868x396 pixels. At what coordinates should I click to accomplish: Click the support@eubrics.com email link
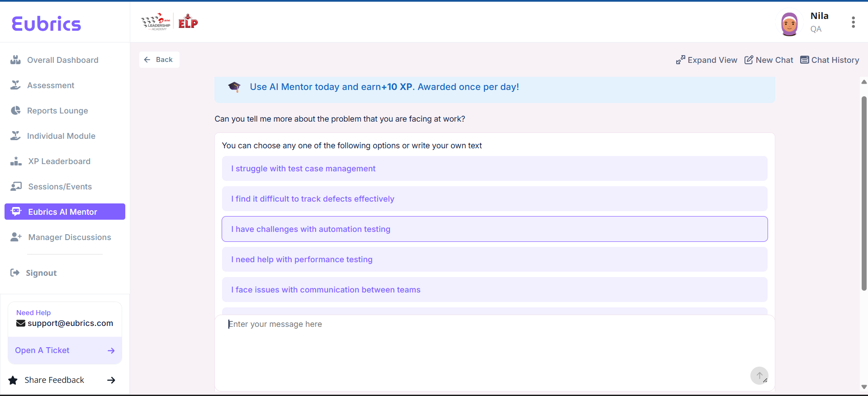coord(70,323)
